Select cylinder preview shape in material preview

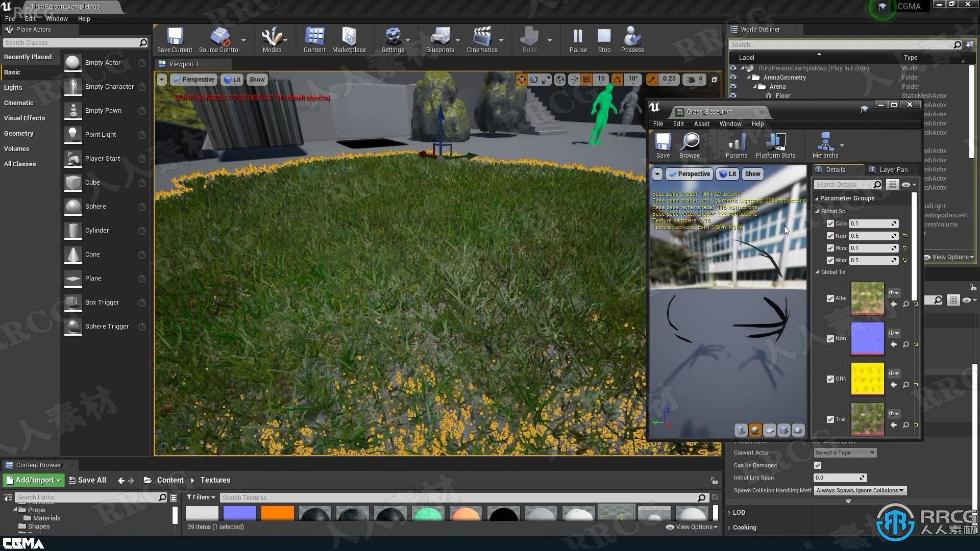click(741, 430)
